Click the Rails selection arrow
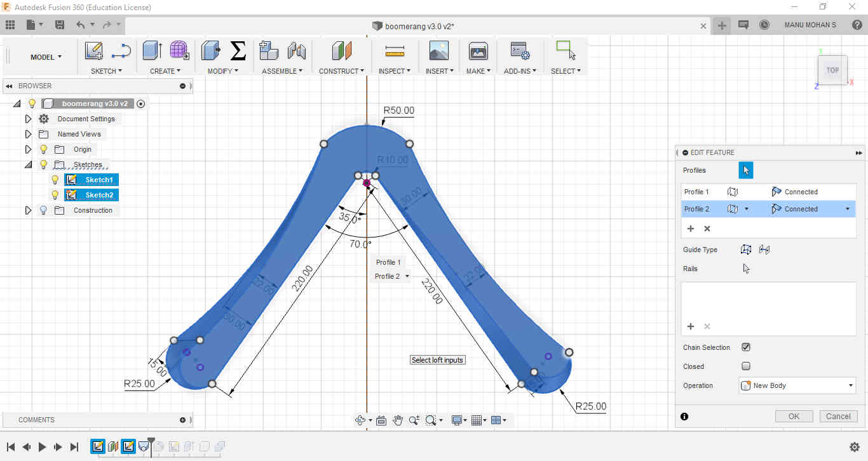 (x=746, y=269)
